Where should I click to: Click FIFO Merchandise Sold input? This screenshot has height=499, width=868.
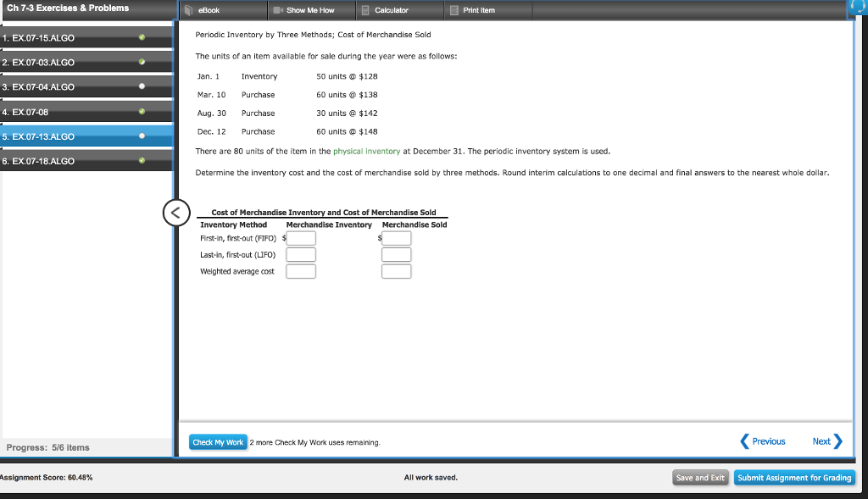397,238
